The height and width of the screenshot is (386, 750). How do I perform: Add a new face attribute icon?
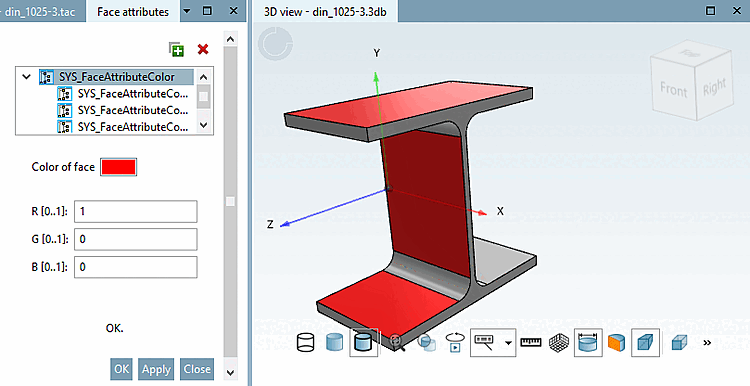176,49
